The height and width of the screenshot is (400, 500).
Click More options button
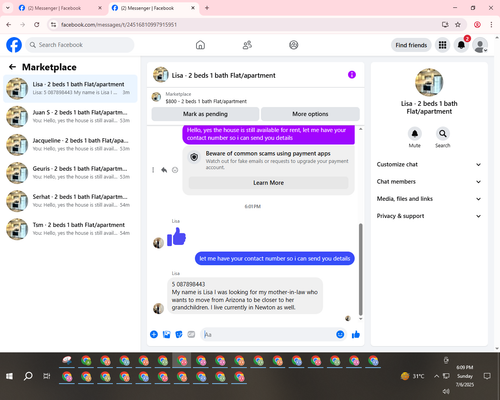(x=310, y=114)
